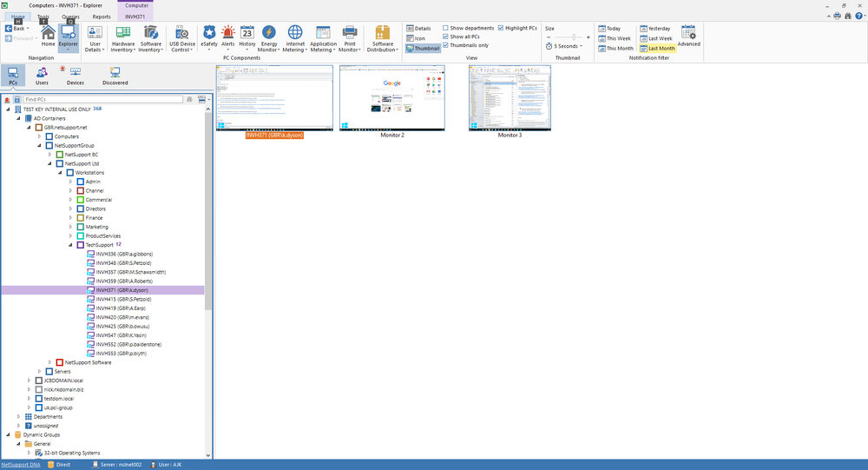
Task: Open the Queries ribbon tab
Action: click(71, 17)
